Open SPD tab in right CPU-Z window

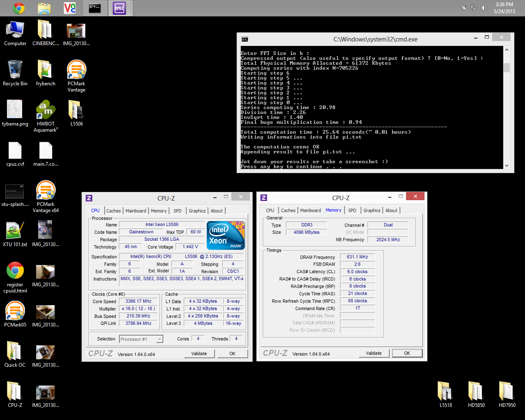352,210
